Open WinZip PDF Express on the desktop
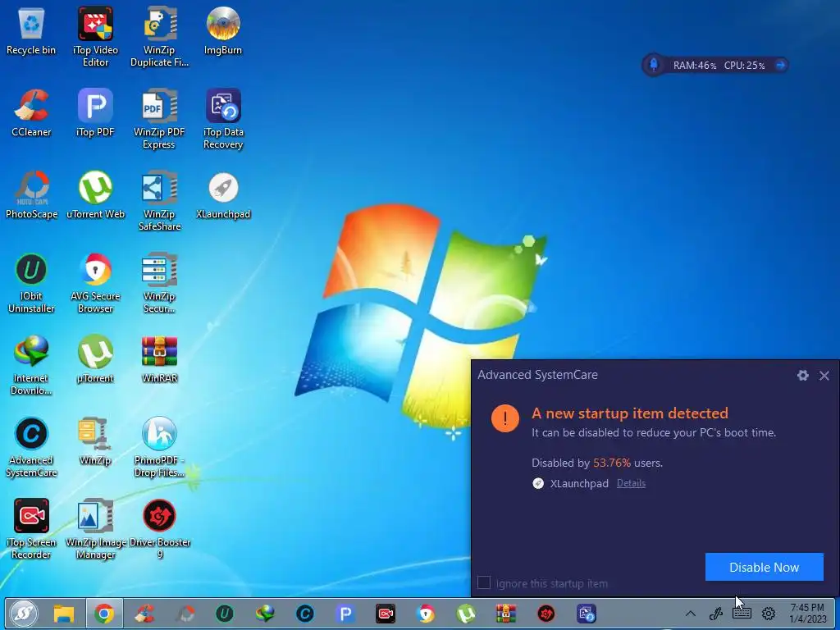The height and width of the screenshot is (630, 840). [159, 119]
